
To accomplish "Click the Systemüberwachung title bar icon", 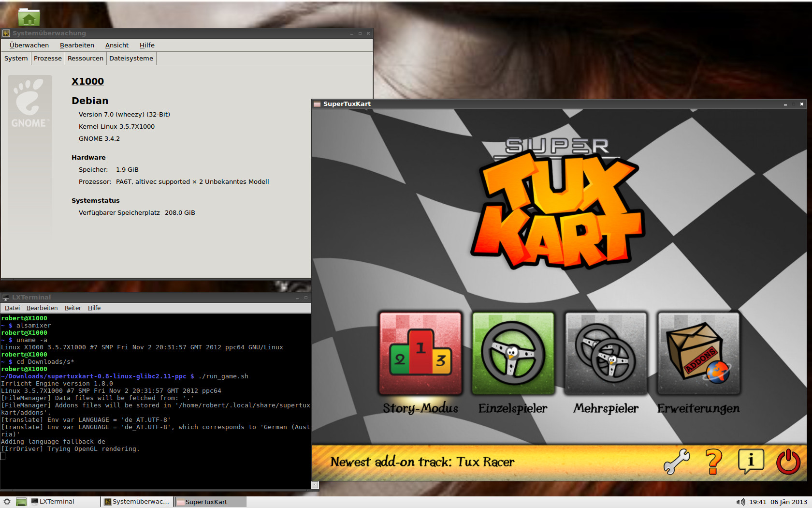I will [6, 33].
